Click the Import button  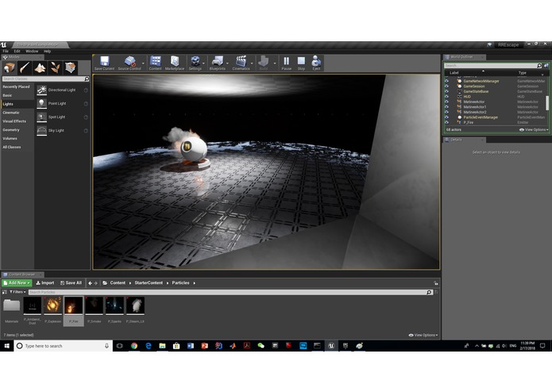coord(45,283)
